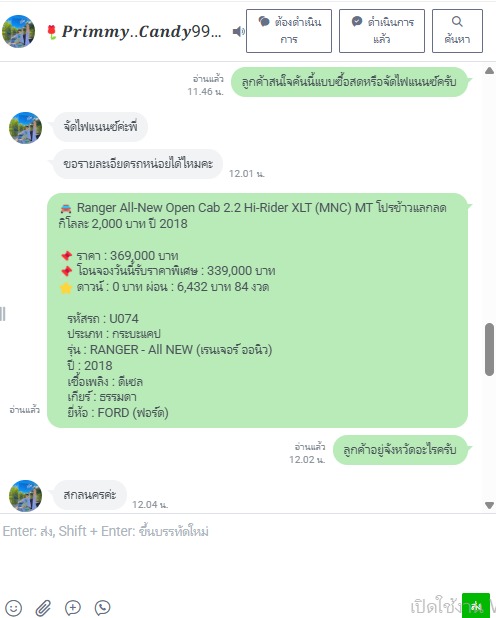Open the emoji sticker picker
This screenshot has height=618, width=496.
pyautogui.click(x=13, y=608)
